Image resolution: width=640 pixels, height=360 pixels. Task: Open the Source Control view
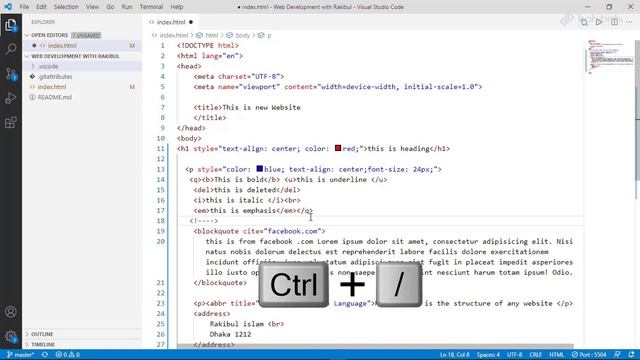(11, 74)
